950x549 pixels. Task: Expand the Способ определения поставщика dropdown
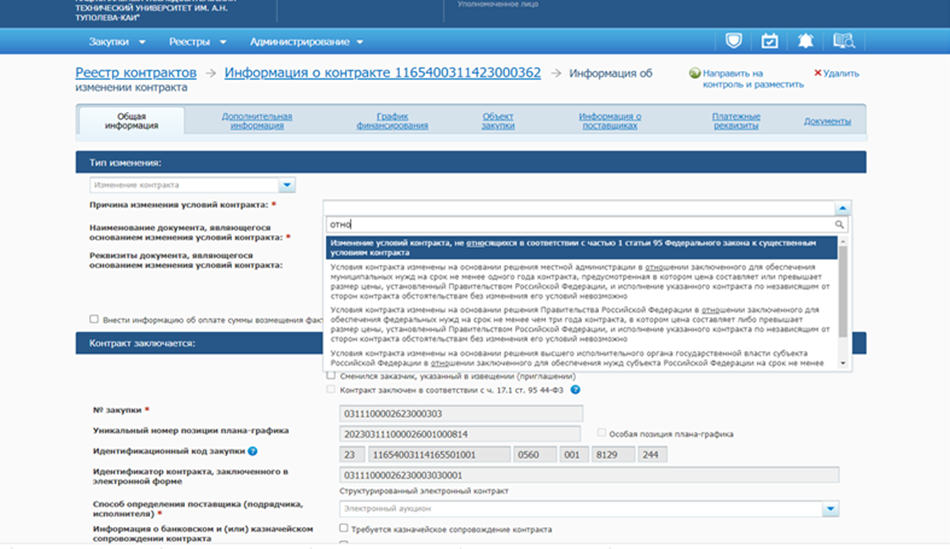tap(830, 509)
